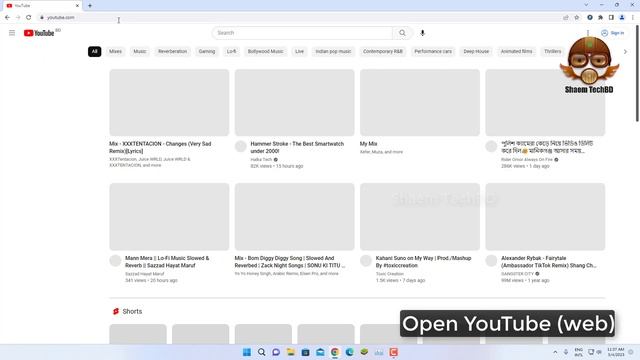Select the Indian pop music chip
This screenshot has width=640, height=360.
[333, 51]
